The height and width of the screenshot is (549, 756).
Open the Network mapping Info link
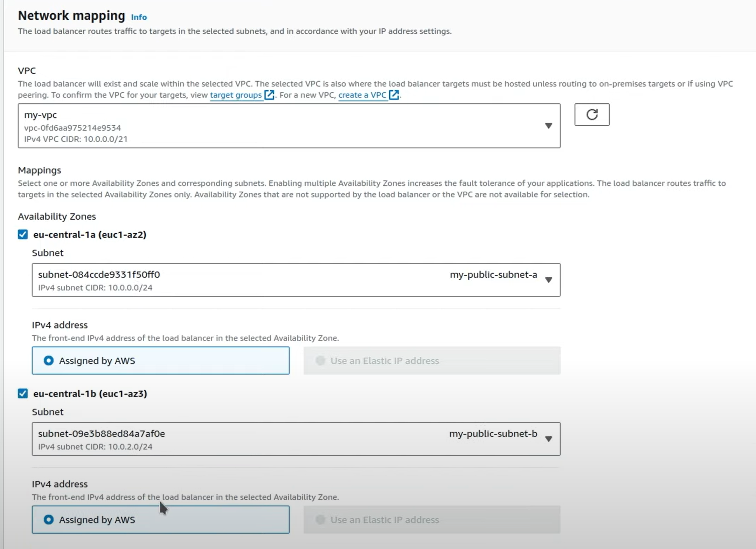click(x=139, y=17)
